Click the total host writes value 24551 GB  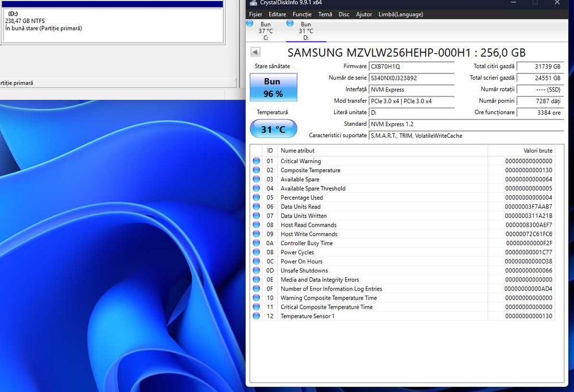click(x=540, y=78)
